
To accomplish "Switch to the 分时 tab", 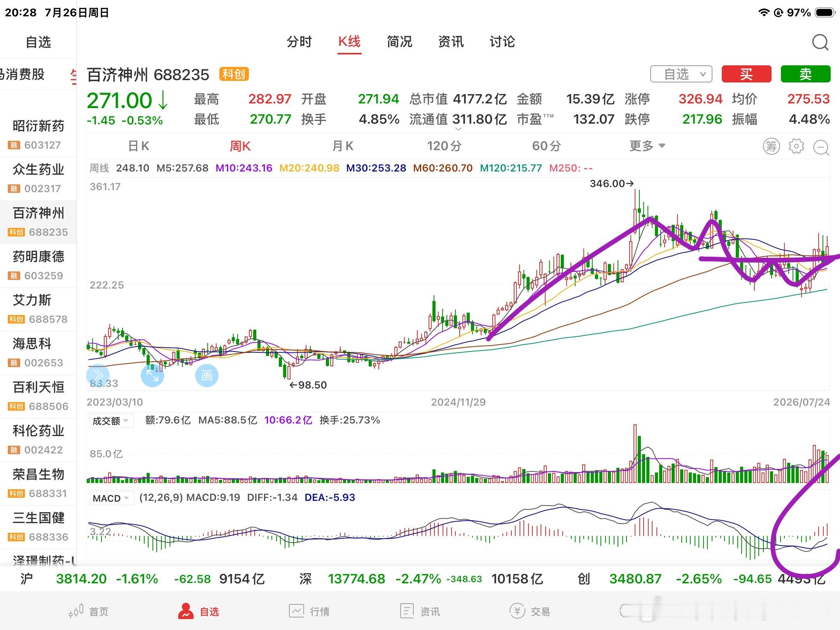I will click(x=299, y=42).
